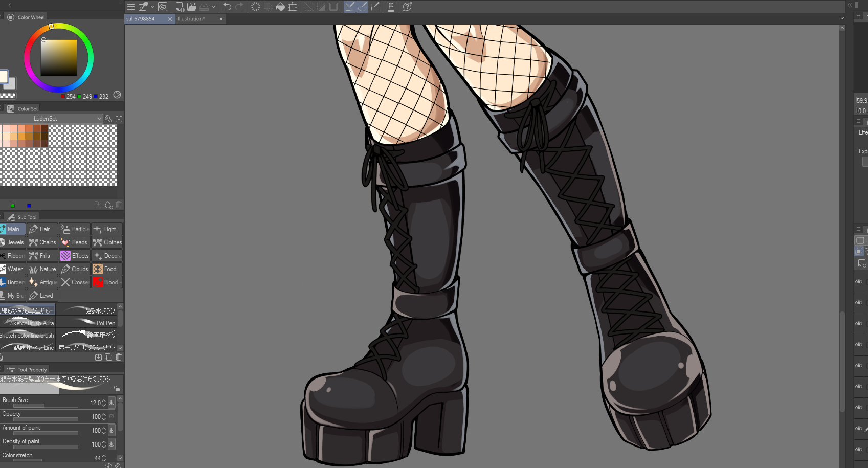Delete the sub tool with the trash icon
Image resolution: width=868 pixels, height=468 pixels.
119,357
